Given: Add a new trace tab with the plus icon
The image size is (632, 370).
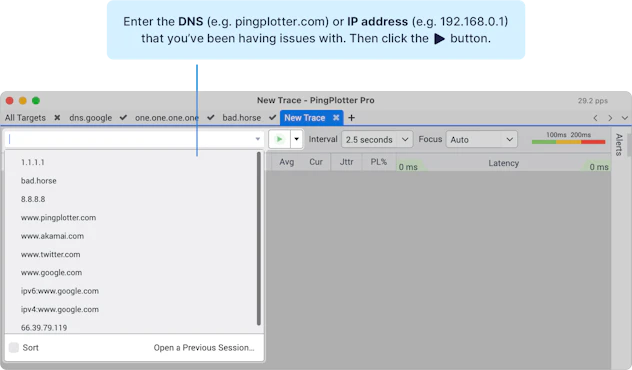Looking at the screenshot, I should coord(351,118).
